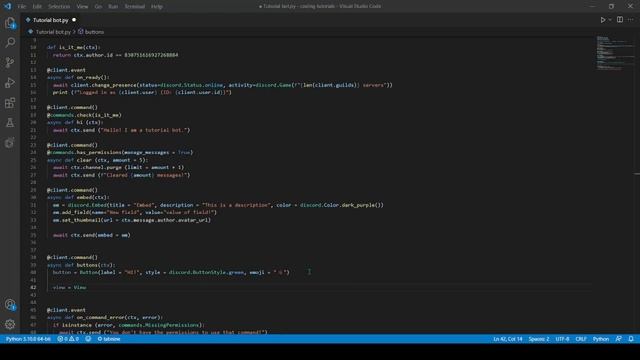Click the 'view = View' code line
Image resolution: width=640 pixels, height=360 pixels.
(x=69, y=287)
